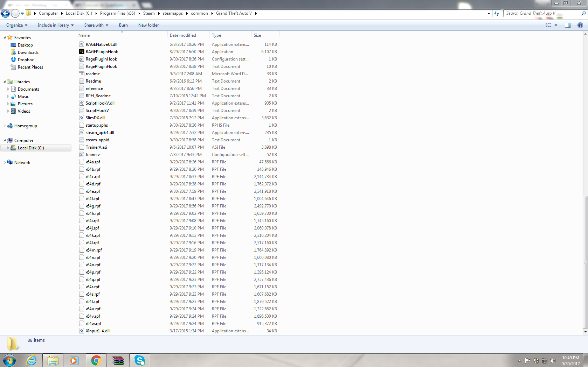This screenshot has width=588, height=367.
Task: Launch Internet Explorer from taskbar
Action: click(32, 360)
